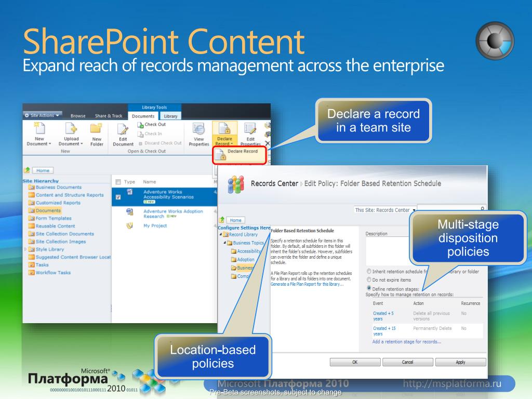Viewport: 532px width, 399px height.
Task: Toggle the select-all checkbox in Type column header
Action: [x=118, y=182]
